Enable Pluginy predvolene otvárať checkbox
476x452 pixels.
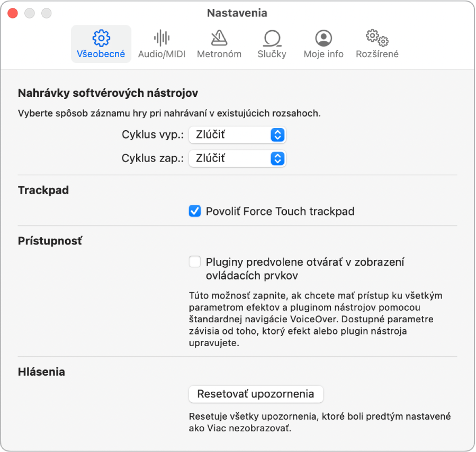click(x=195, y=261)
